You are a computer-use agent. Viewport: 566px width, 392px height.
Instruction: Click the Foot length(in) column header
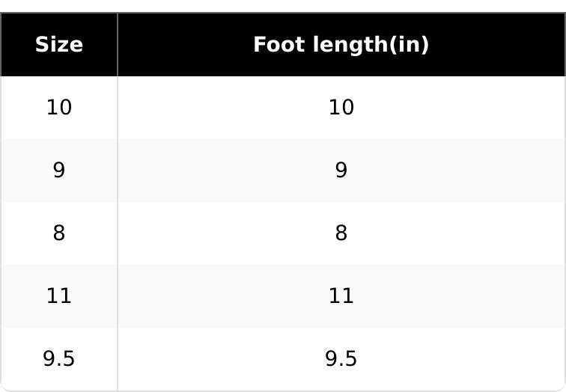(341, 45)
